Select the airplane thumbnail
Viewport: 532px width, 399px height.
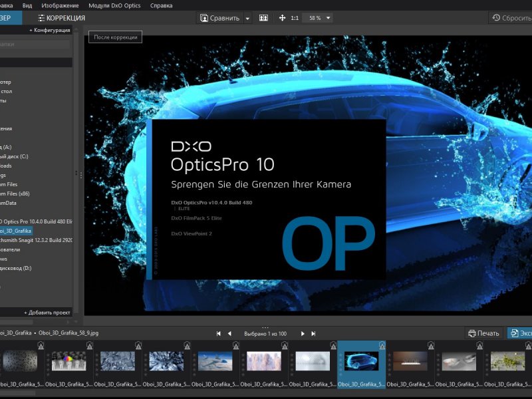click(215, 361)
